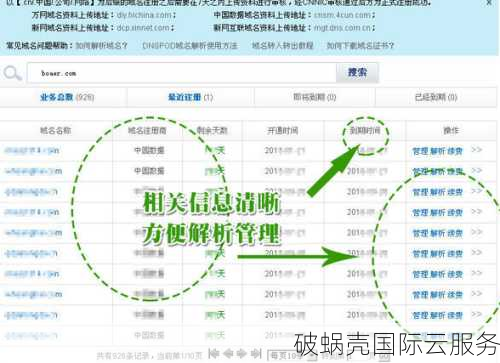The height and width of the screenshot is (363, 500).
Task: Expand the >> arrow in the fourth row
Action: (477, 212)
